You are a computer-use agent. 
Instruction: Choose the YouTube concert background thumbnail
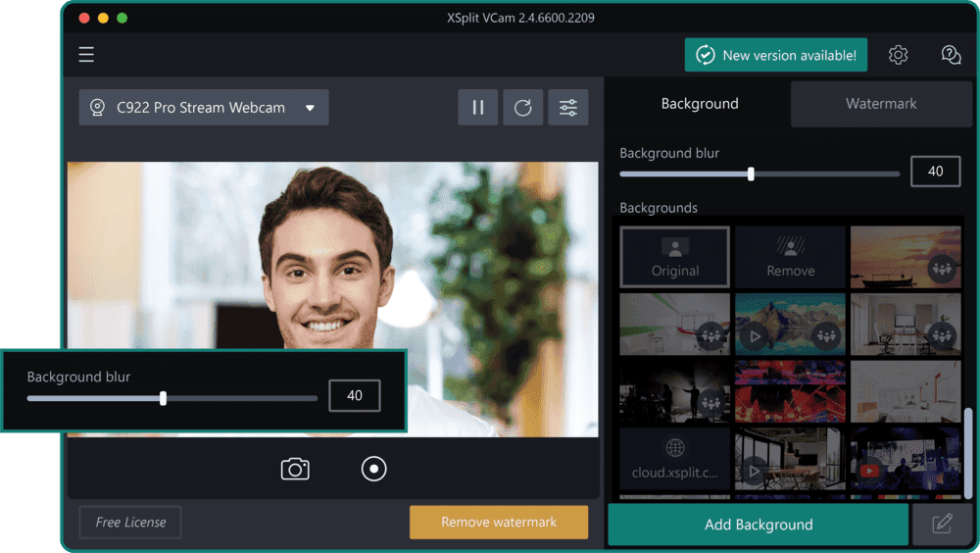pyautogui.click(x=905, y=459)
